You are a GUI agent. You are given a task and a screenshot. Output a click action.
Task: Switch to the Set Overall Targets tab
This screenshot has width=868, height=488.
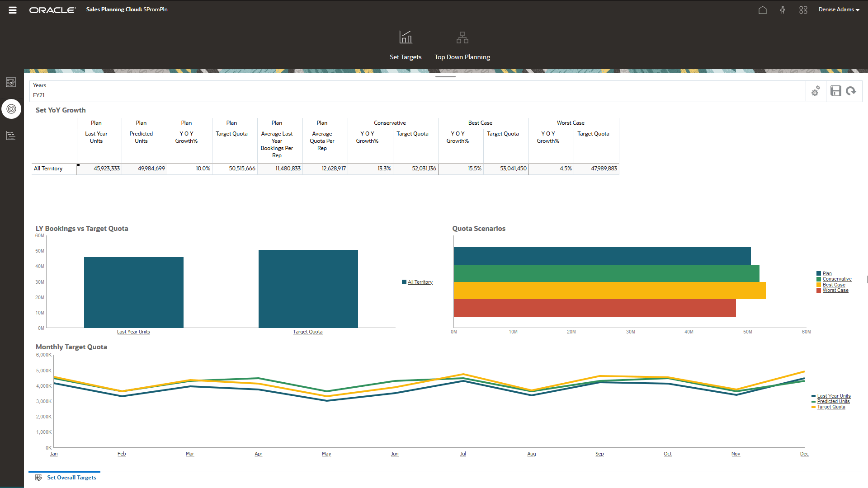(71, 477)
